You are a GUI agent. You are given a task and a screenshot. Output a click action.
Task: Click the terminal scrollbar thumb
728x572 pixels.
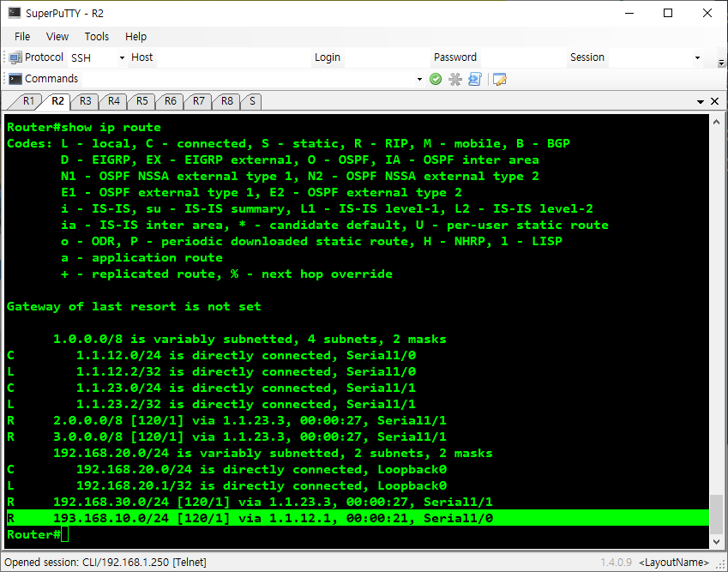[716, 514]
